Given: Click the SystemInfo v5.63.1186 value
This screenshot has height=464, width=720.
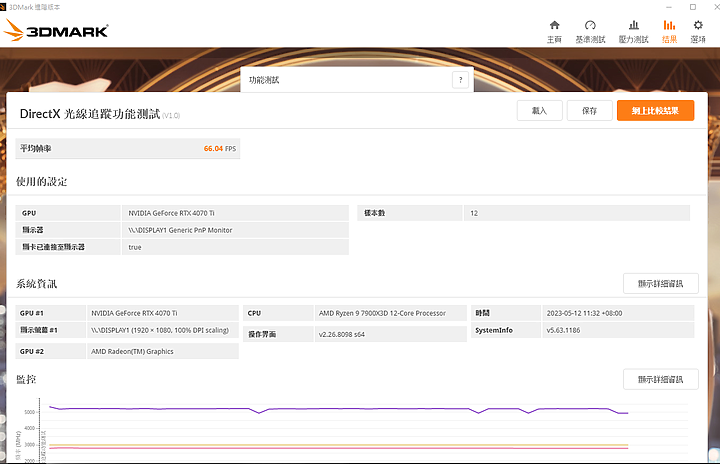Looking at the screenshot, I should 618,330.
